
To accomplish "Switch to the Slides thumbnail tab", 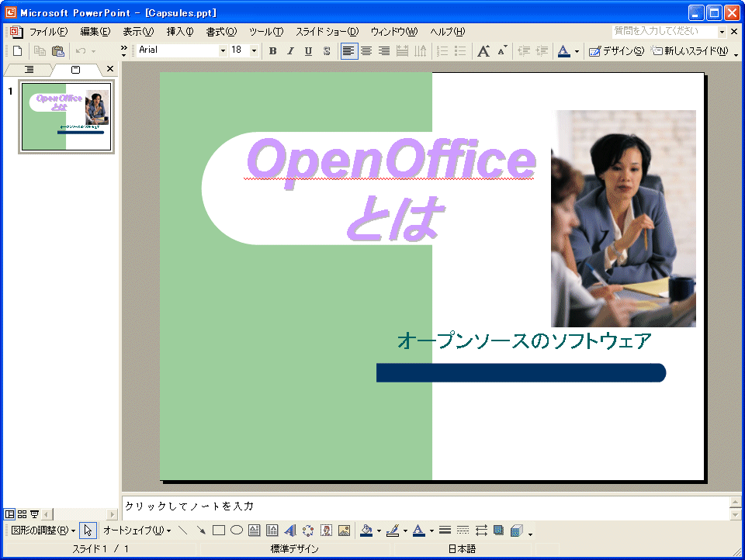I will [75, 69].
